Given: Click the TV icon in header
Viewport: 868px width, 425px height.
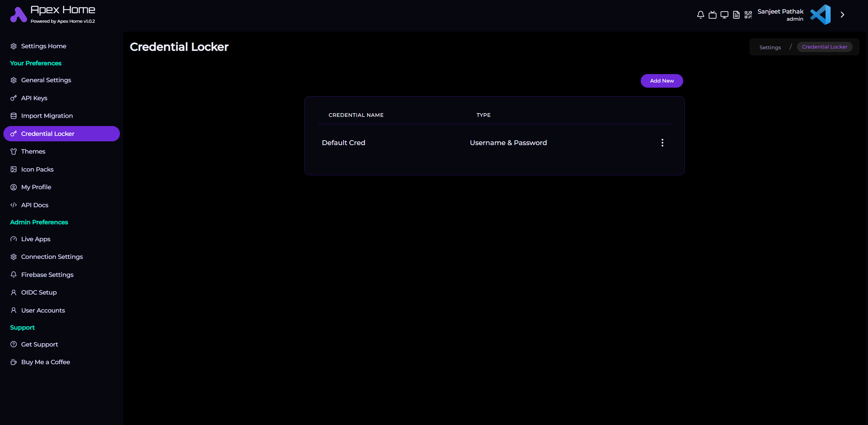Looking at the screenshot, I should (x=712, y=15).
